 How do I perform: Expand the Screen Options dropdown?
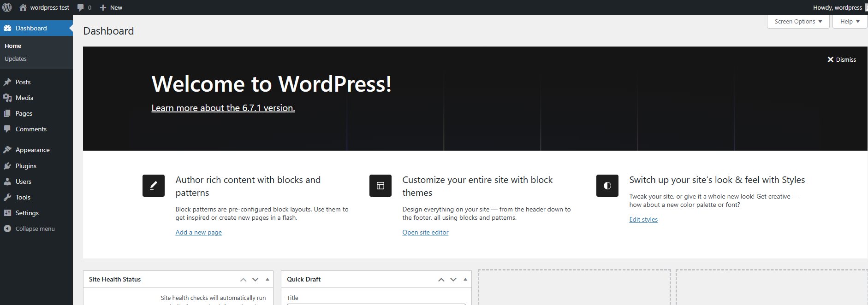coord(798,22)
